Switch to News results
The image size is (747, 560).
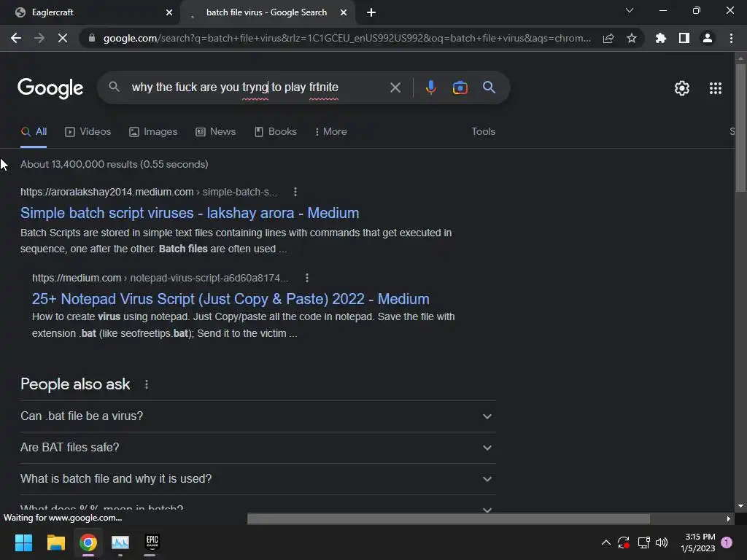click(x=216, y=131)
